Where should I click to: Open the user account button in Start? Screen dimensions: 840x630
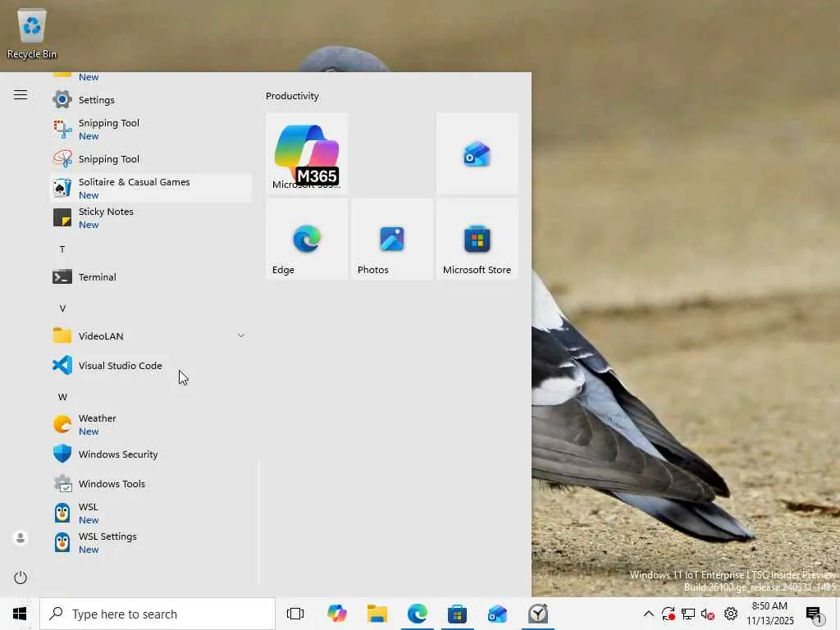pyautogui.click(x=21, y=538)
